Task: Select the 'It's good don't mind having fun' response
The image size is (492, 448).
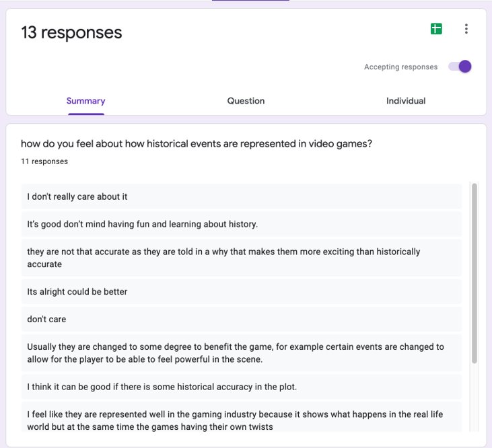Action: pos(242,224)
